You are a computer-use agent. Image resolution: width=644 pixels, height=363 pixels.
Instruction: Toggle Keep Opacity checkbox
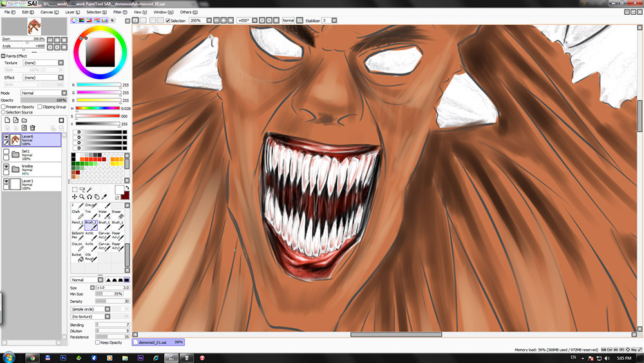97,342
